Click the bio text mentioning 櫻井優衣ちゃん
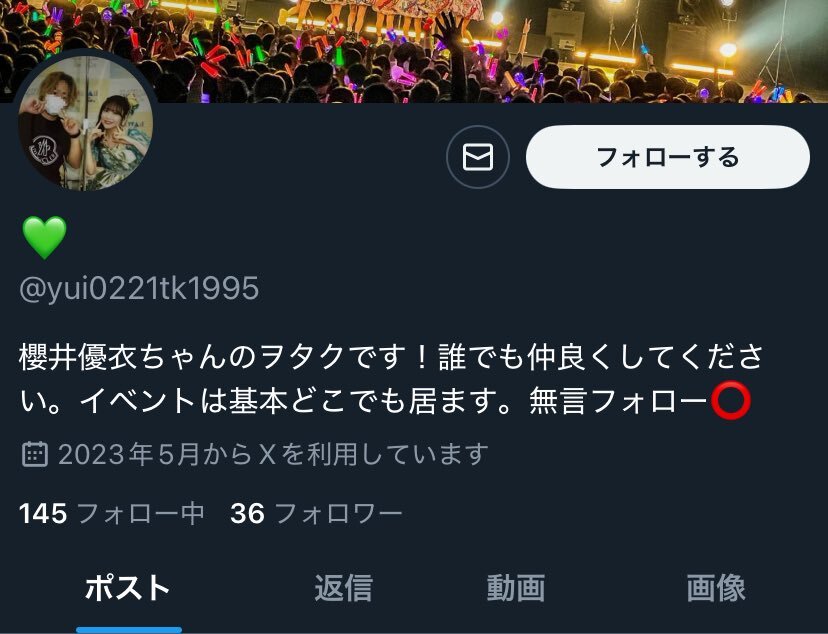Screen dimensions: 828x634 pyautogui.click(x=391, y=379)
